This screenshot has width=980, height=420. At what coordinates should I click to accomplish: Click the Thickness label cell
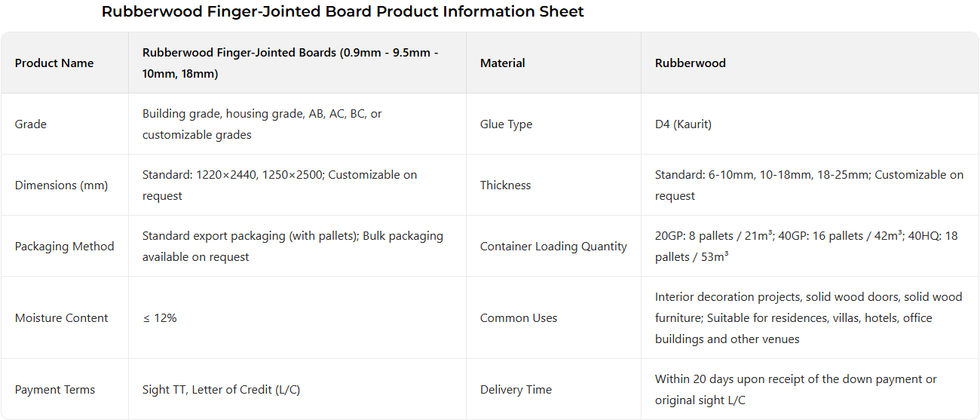click(x=505, y=185)
